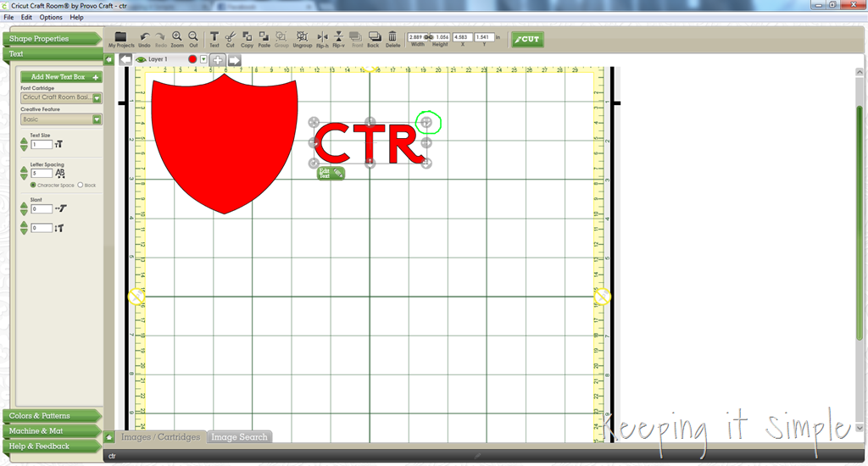Click the Paste icon
Screen dimensions: 868x466
pyautogui.click(x=264, y=36)
